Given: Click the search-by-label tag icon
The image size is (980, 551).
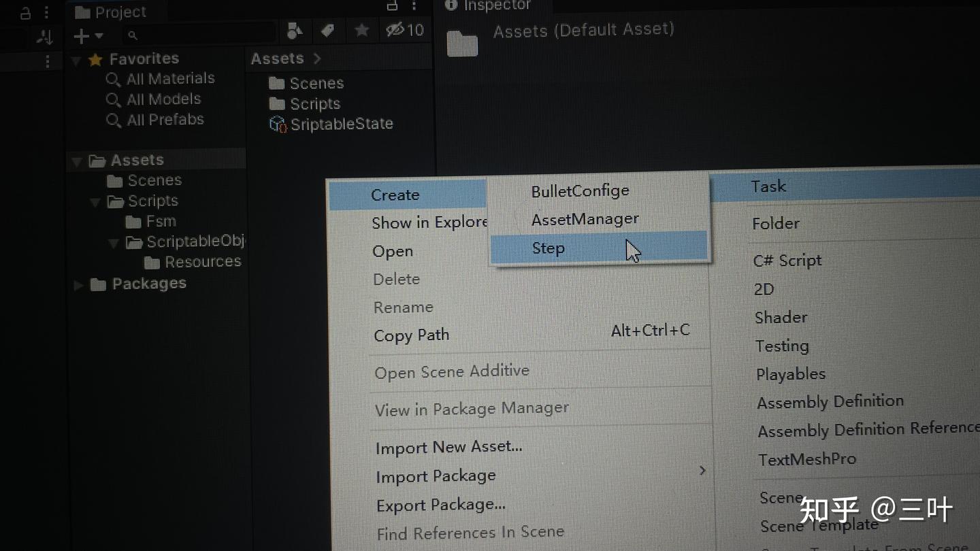Looking at the screenshot, I should pos(327,31).
